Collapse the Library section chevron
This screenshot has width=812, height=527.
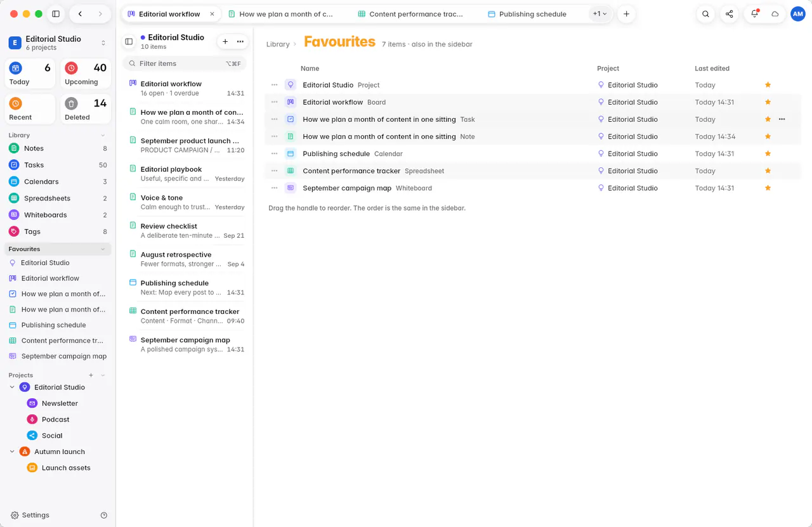[103, 136]
